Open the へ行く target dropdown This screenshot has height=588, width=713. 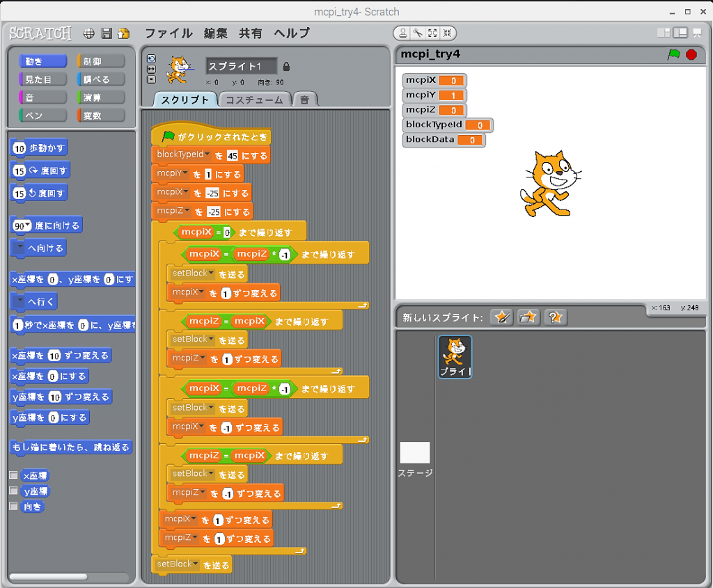[20, 301]
